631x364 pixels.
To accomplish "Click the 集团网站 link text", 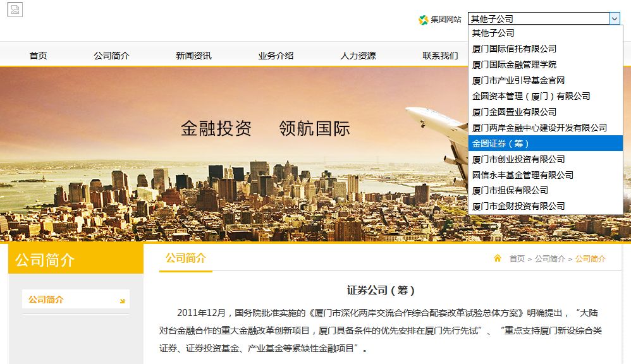I will pyautogui.click(x=446, y=20).
